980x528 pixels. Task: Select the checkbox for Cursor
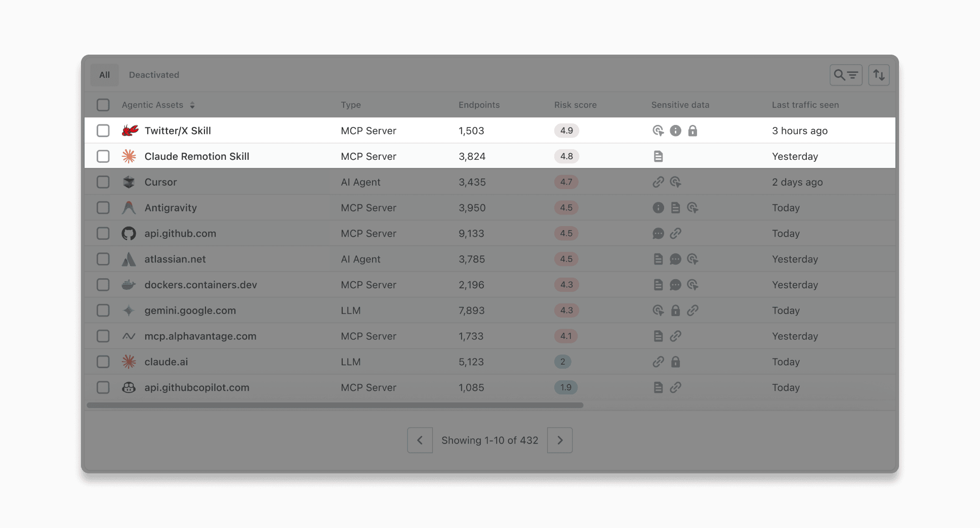(103, 182)
